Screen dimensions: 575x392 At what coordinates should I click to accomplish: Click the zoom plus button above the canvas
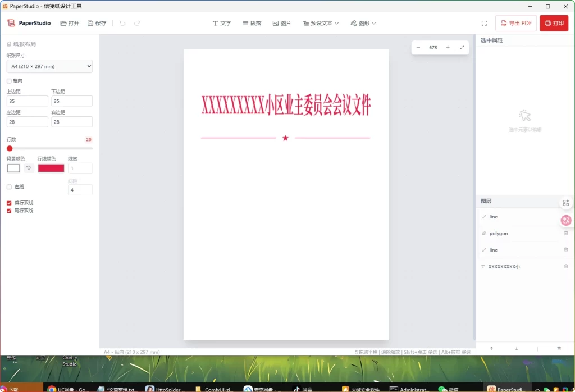448,47
